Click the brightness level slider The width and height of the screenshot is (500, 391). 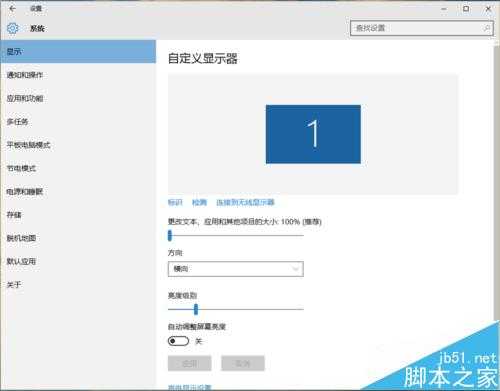coord(236,309)
